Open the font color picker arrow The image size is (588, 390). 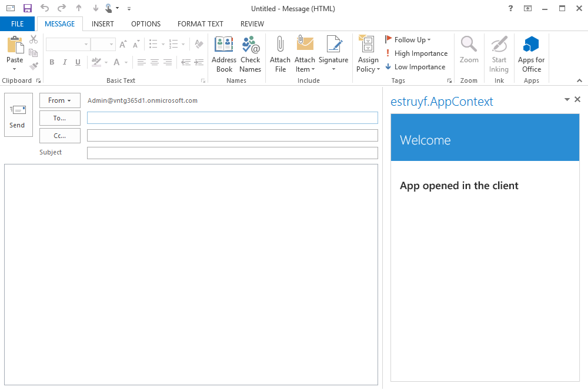(126, 62)
